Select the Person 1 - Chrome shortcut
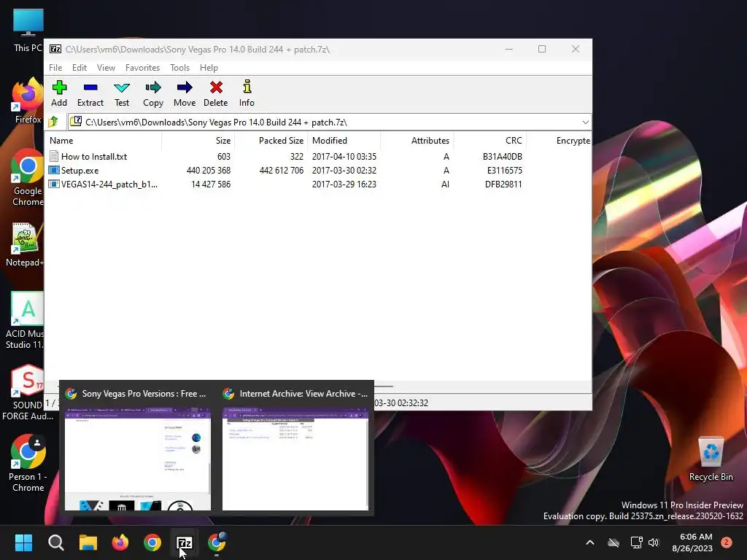Image resolution: width=747 pixels, height=560 pixels. coord(28,463)
